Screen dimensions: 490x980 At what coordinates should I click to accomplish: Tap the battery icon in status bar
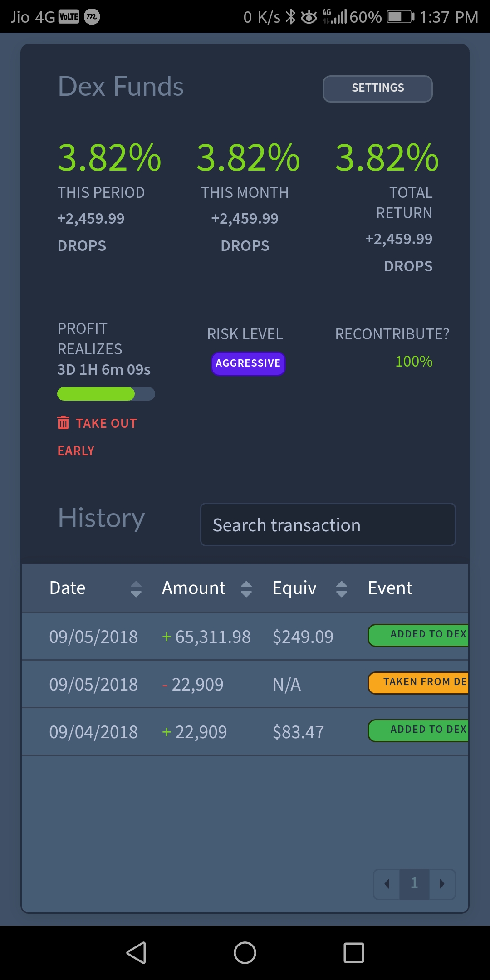(400, 17)
